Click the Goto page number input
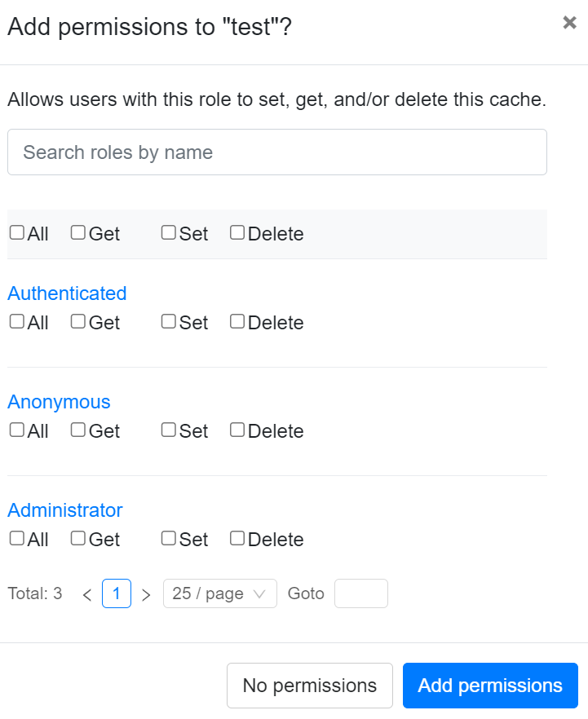This screenshot has width=588, height=719. [x=360, y=593]
